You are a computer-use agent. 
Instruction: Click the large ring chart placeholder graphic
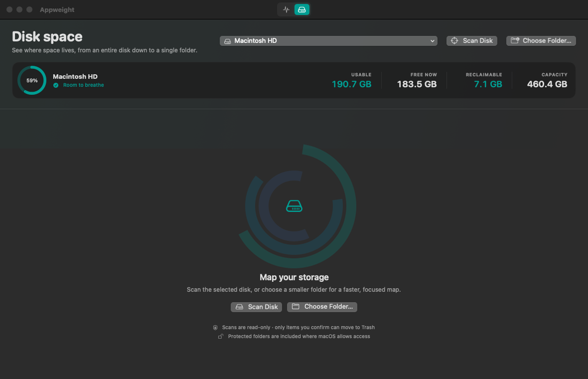(x=297, y=206)
